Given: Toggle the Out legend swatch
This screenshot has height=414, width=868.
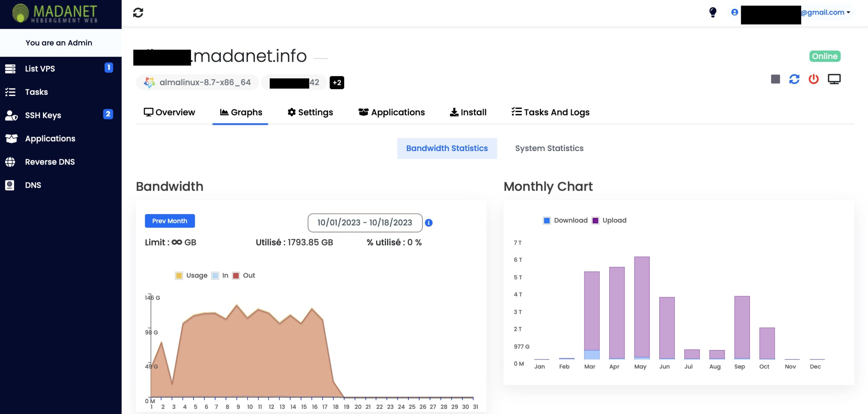Looking at the screenshot, I should (236, 275).
